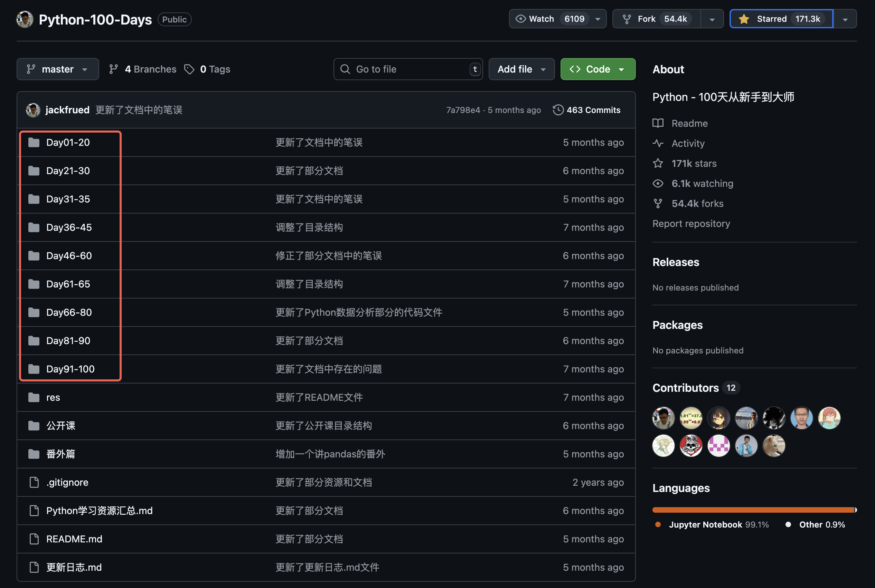Click the Readme book icon in About
Viewport: 875px width, 588px height.
tap(658, 123)
